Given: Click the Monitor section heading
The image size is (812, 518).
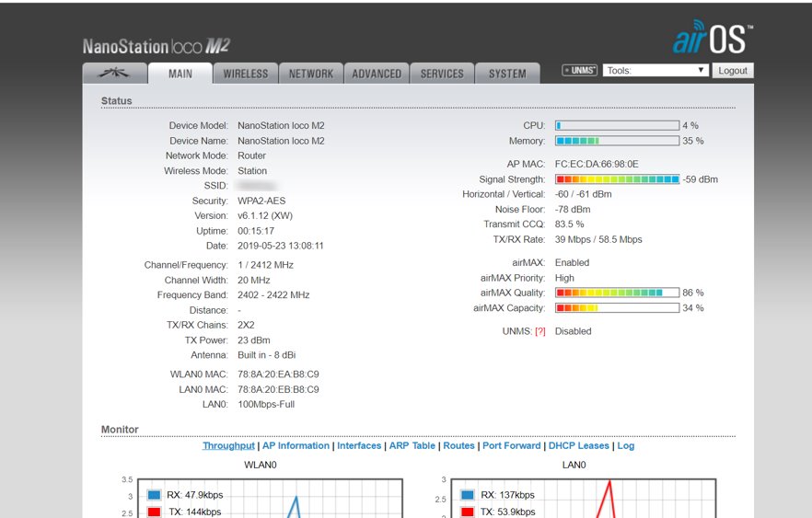Looking at the screenshot, I should tap(120, 430).
